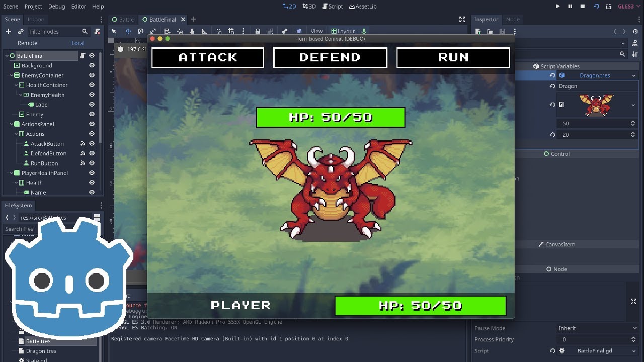Zoom out the viewport with minus icon

(120, 49)
